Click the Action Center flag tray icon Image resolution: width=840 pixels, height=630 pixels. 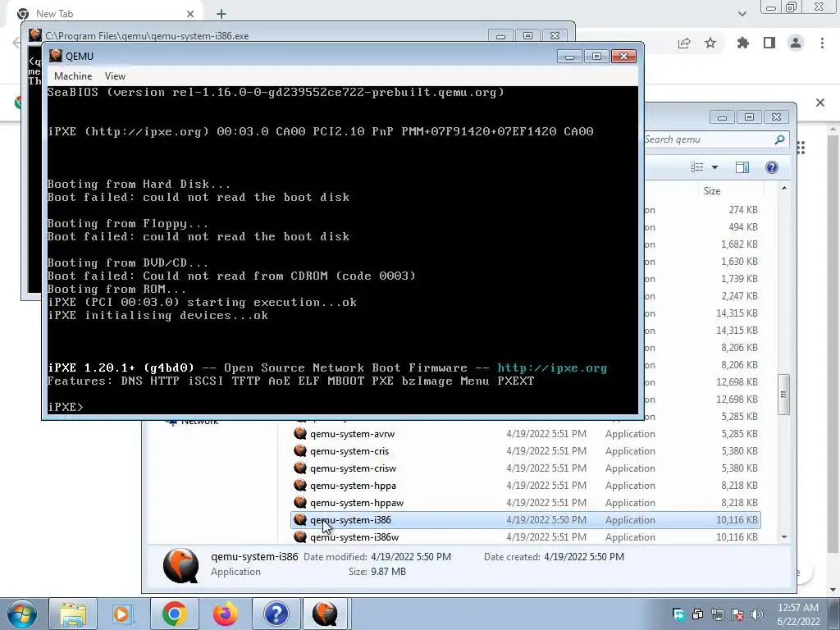click(737, 614)
